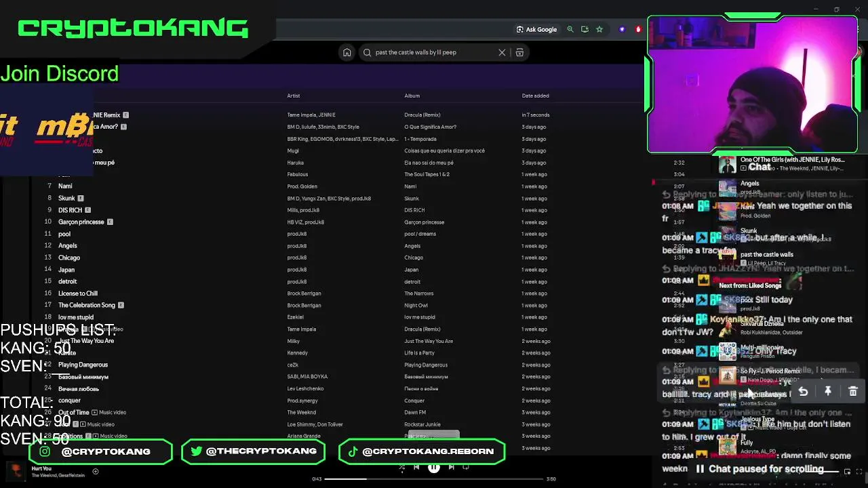Click the Instagram @CRYPTOKANG badge

[100, 451]
